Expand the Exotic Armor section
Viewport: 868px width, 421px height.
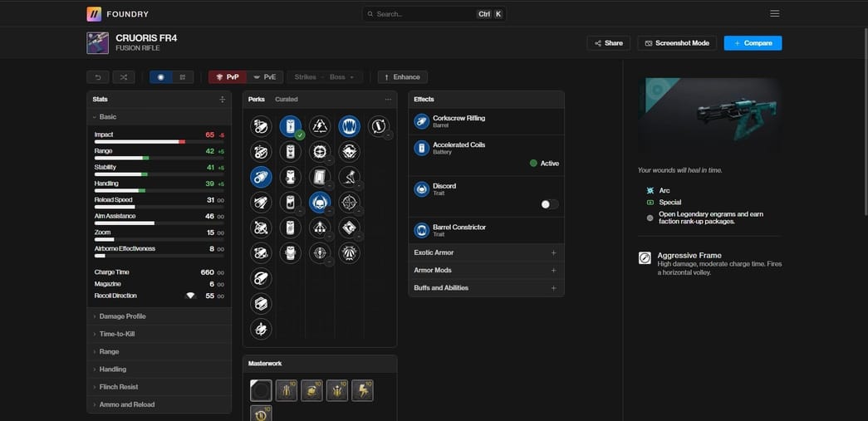486,252
